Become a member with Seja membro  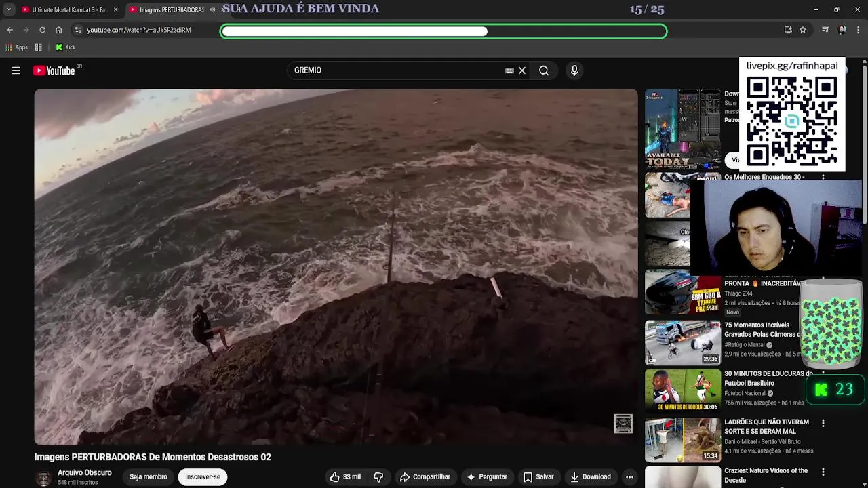click(x=148, y=477)
